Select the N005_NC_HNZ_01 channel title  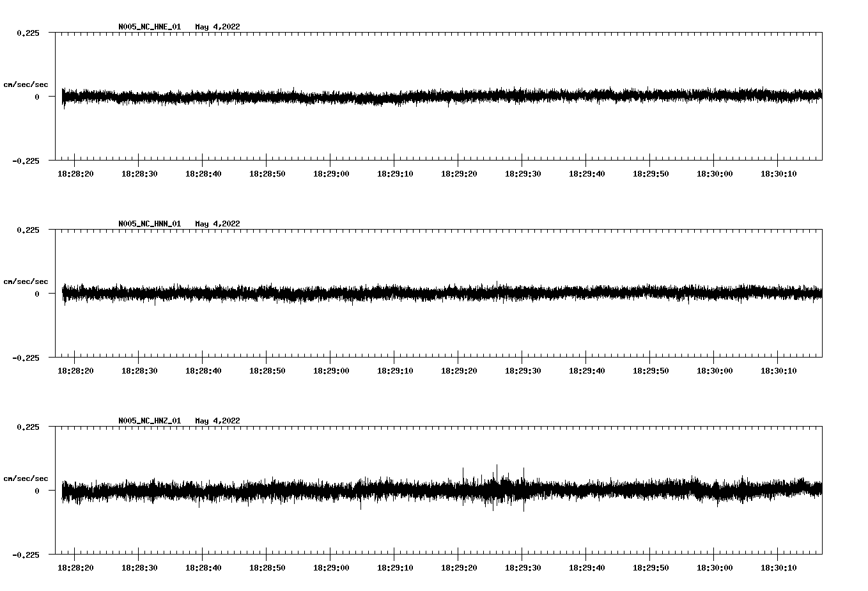(x=150, y=421)
